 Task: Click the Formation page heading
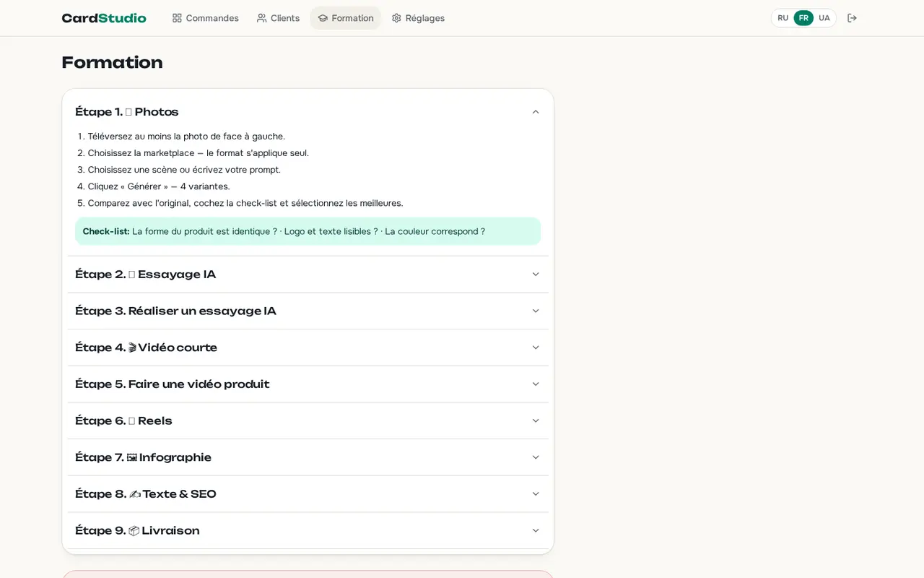coord(112,63)
